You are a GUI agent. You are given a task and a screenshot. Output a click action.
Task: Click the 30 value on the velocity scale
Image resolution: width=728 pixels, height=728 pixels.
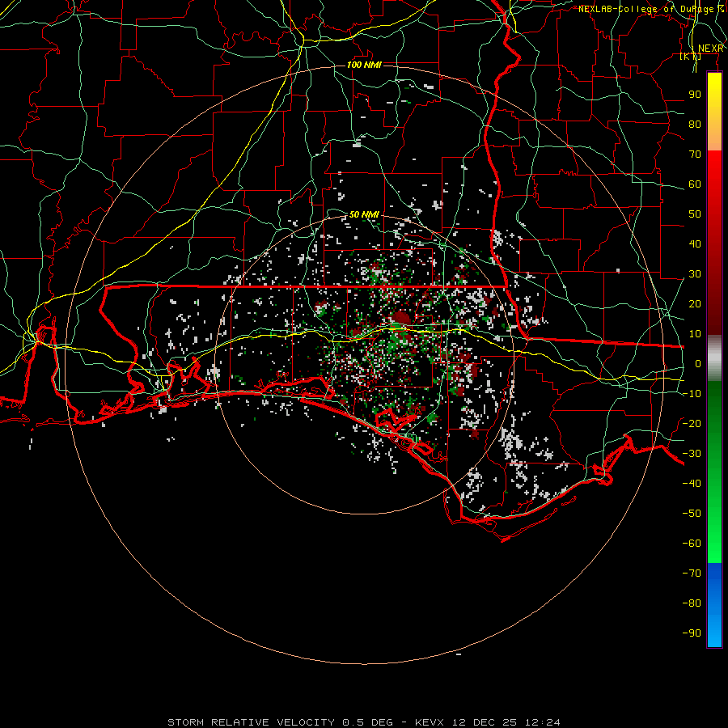(695, 274)
